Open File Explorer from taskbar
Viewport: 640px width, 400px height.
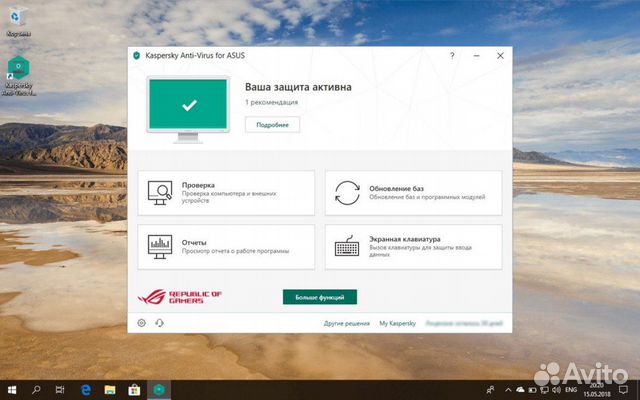point(110,390)
